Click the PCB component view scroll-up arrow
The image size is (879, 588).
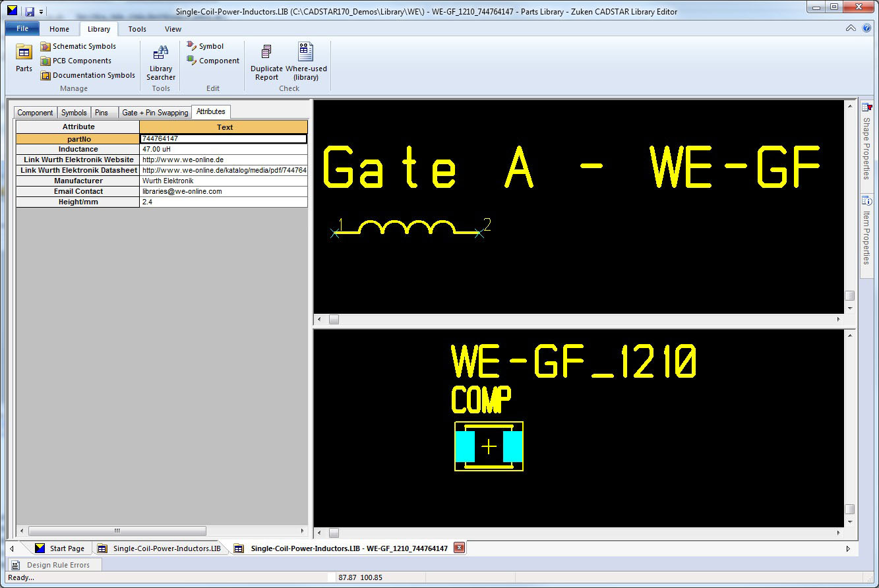coord(850,334)
